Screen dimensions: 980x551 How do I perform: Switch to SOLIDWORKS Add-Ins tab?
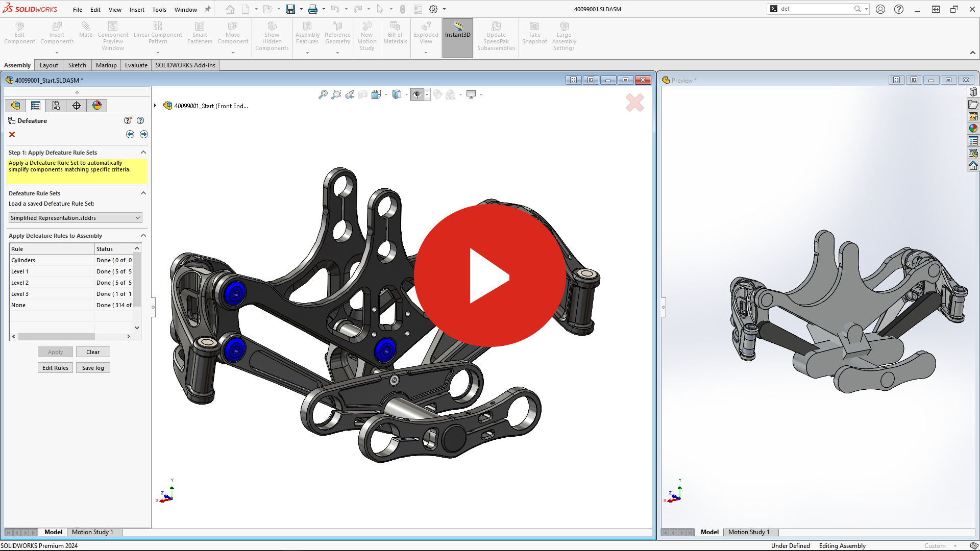pos(185,65)
